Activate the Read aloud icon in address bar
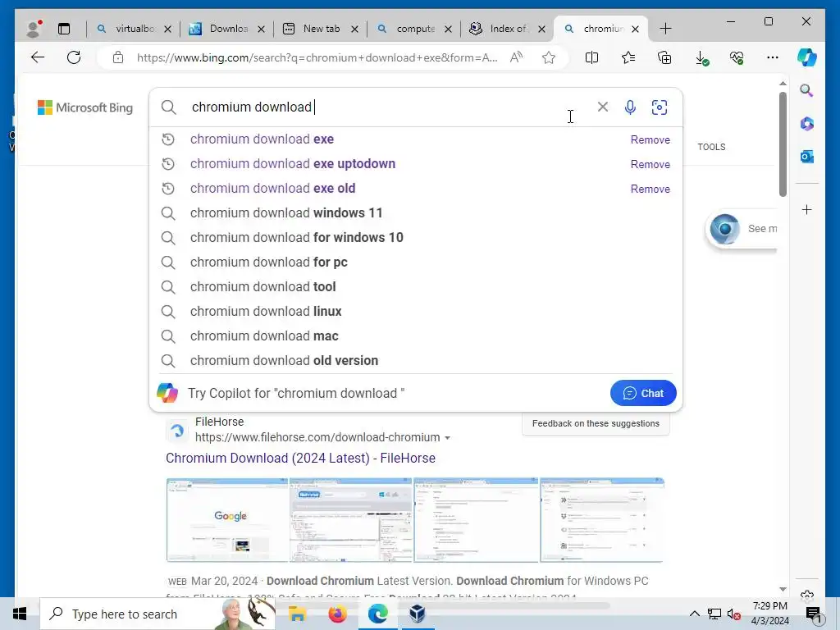This screenshot has width=840, height=630. (x=517, y=57)
